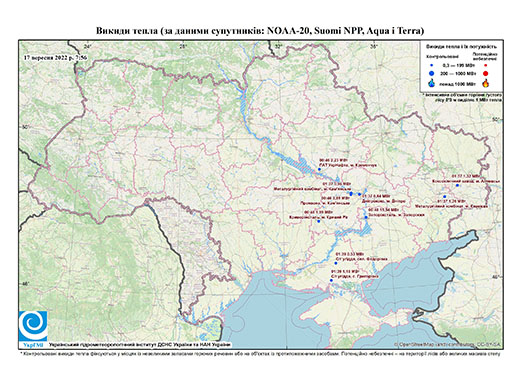Screen dimensions: 520x368
Task: Click the Kremenchuk refinery label text
Action: pyautogui.click(x=348, y=165)
